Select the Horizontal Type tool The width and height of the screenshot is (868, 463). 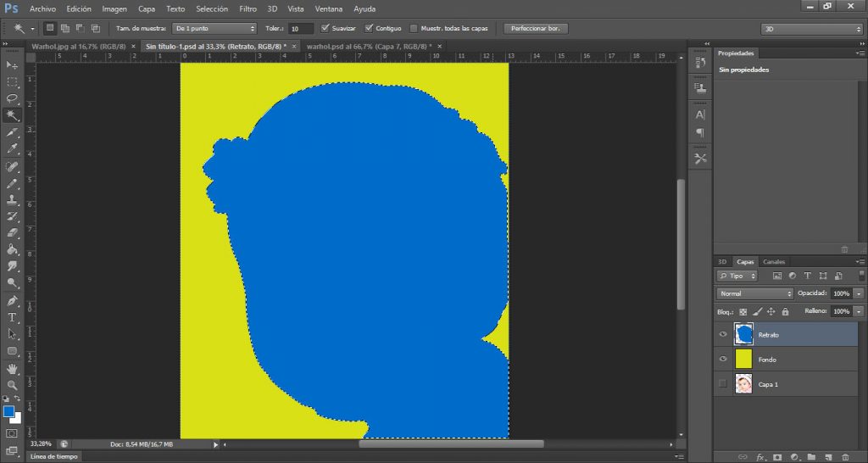coord(13,317)
